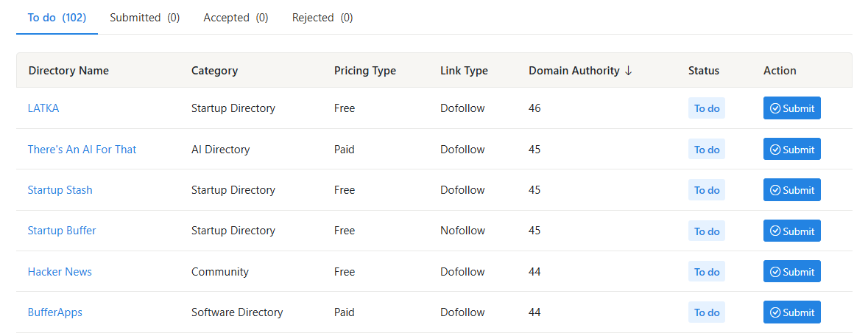Image resolution: width=868 pixels, height=336 pixels.
Task: Sort by Domain Authority column arrow
Action: [x=628, y=71]
